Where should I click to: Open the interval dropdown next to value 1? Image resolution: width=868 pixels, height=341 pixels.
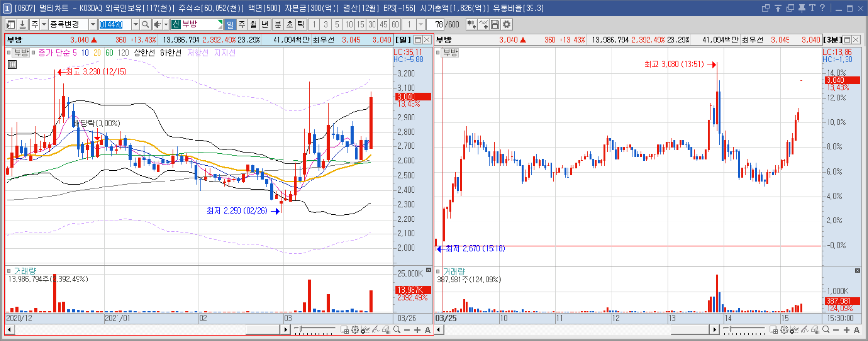point(421,24)
